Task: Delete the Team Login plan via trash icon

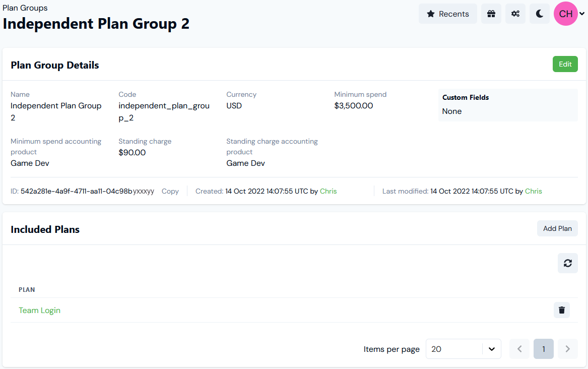Action: click(x=562, y=310)
